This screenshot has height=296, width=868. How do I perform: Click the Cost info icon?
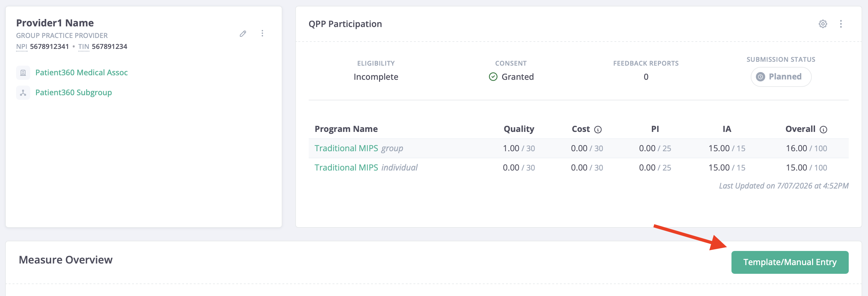click(598, 130)
